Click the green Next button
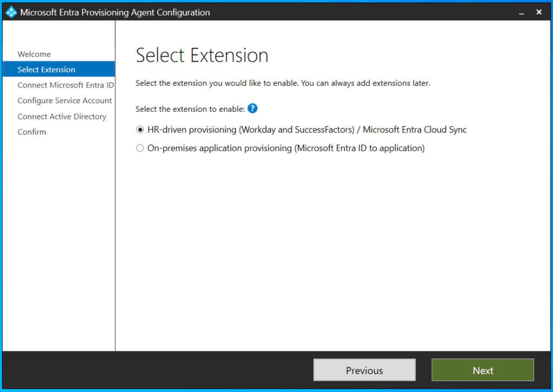 [x=483, y=370]
